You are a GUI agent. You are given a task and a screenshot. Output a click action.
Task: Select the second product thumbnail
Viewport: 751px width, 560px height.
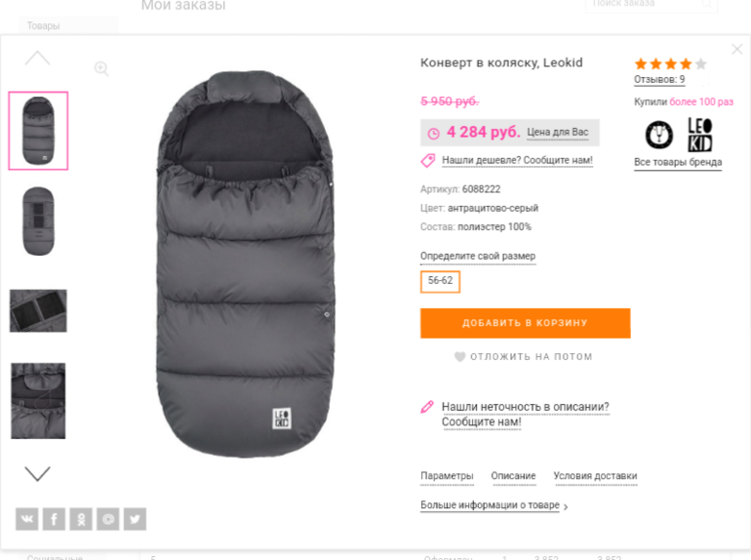[x=38, y=221]
